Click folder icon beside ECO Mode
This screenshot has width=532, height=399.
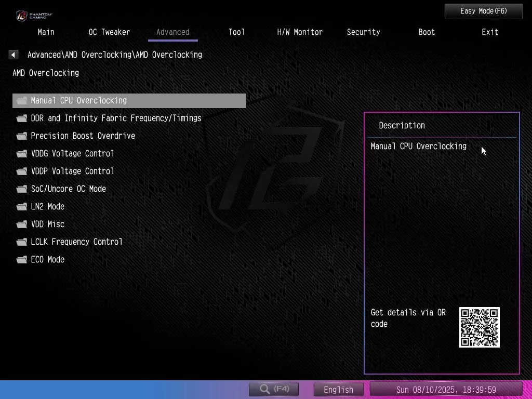pos(22,260)
